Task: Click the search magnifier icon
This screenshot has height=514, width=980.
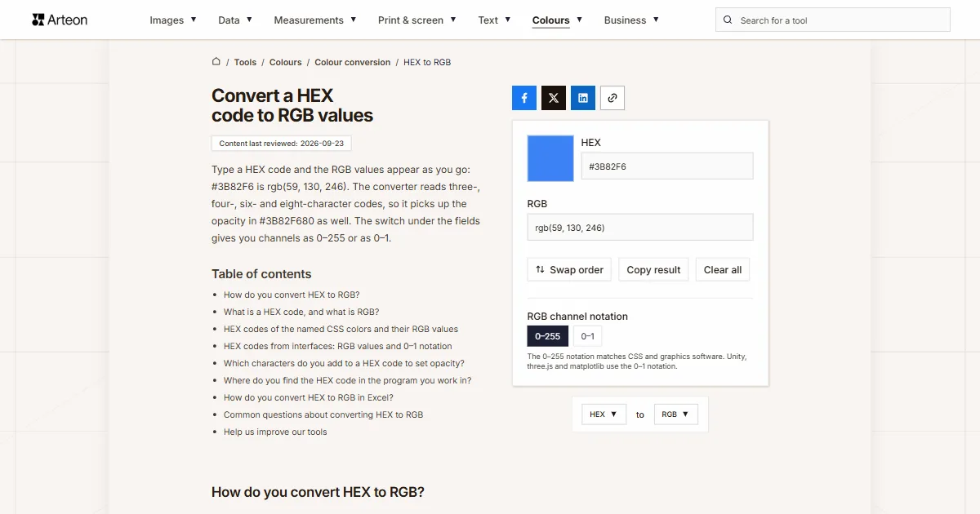Action: pos(728,20)
